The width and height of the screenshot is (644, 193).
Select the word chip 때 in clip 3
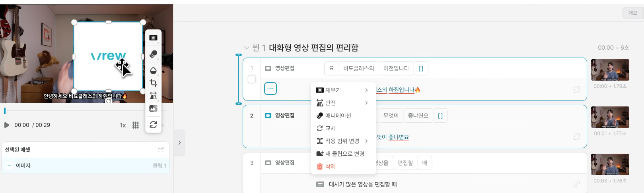(x=425, y=163)
